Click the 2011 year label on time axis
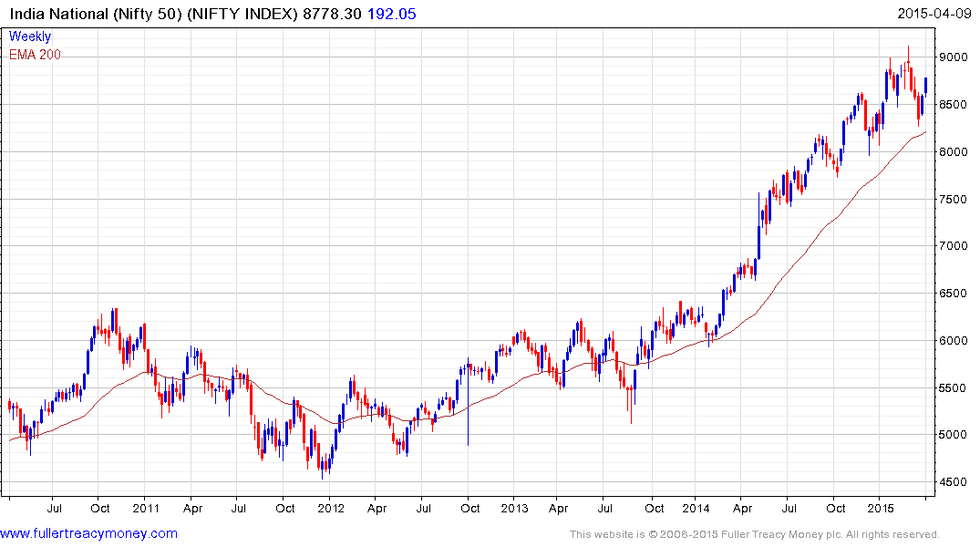Image resolution: width=980 pixels, height=547 pixels. [146, 508]
